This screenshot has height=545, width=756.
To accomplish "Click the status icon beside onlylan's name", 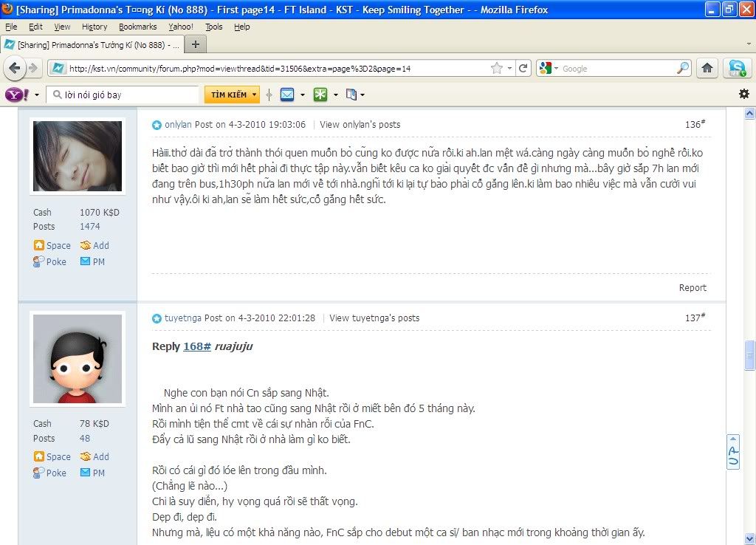I will click(x=157, y=125).
